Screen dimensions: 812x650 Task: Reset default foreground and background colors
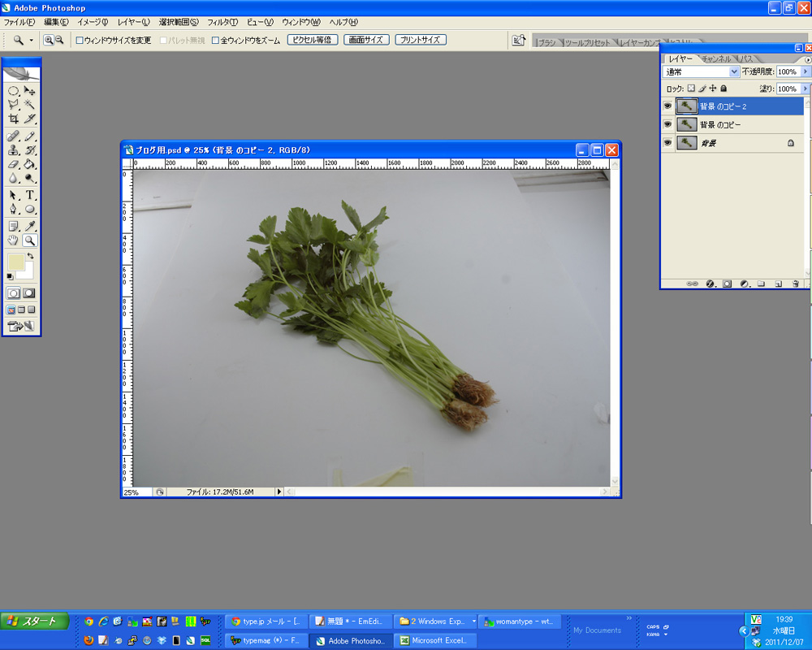pyautogui.click(x=10, y=277)
